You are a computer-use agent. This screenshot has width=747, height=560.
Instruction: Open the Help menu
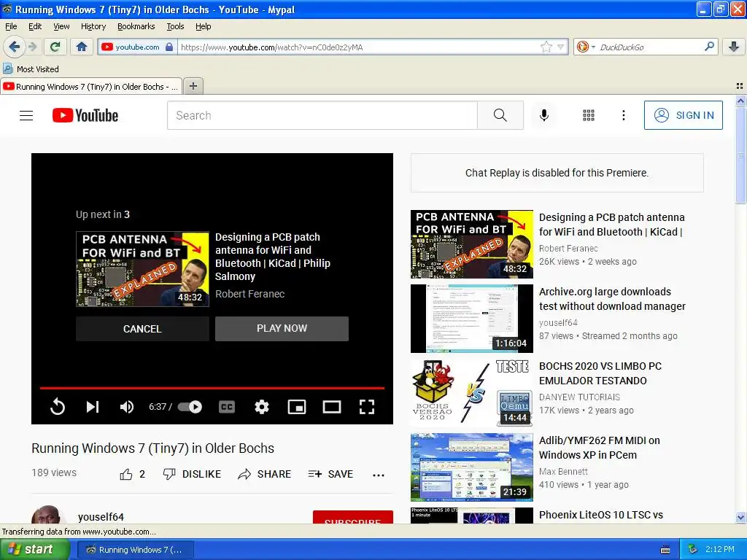point(203,26)
